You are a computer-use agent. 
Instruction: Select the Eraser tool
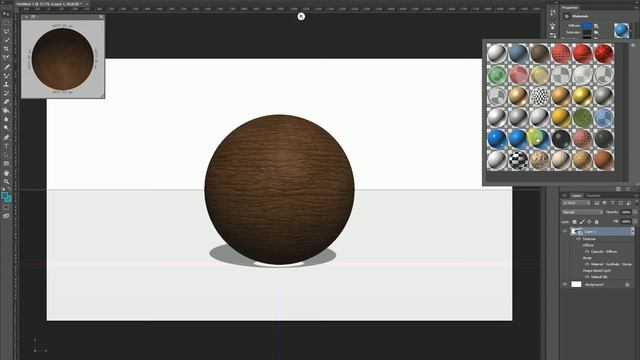[6, 102]
